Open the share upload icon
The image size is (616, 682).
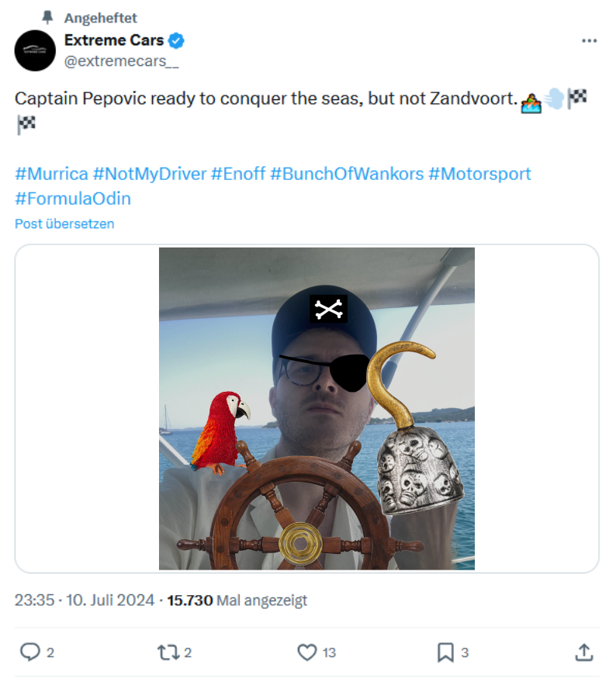584,653
